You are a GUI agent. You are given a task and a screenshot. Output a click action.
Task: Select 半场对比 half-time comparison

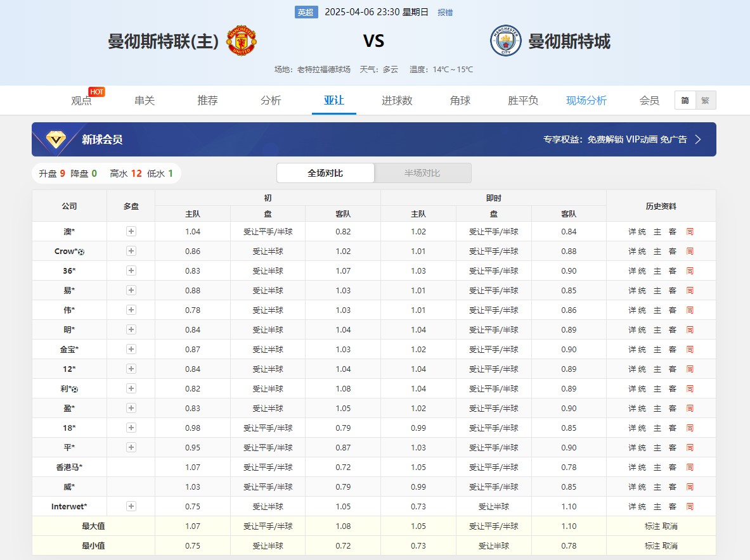pos(422,173)
